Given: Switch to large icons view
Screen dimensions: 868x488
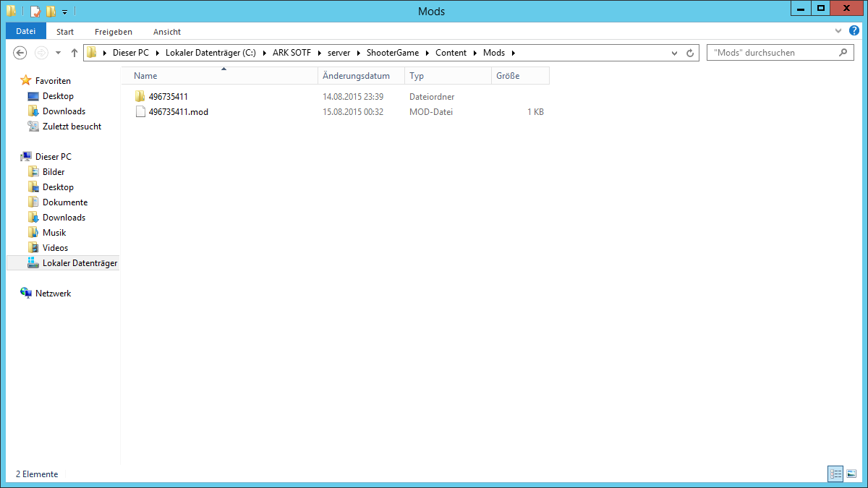Looking at the screenshot, I should point(851,474).
